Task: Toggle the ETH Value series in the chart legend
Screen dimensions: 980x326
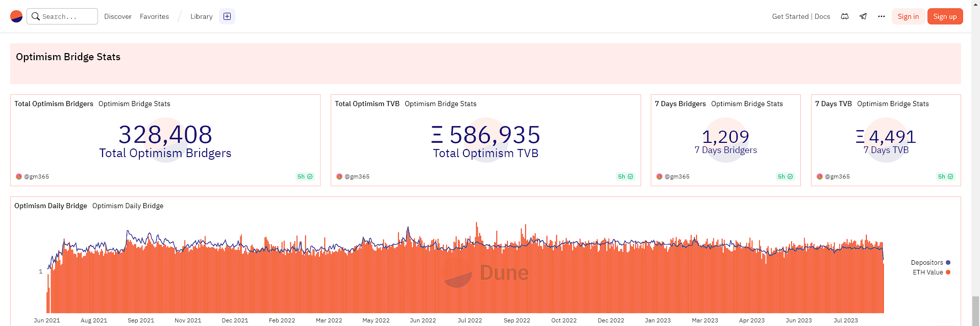Action: click(932, 272)
